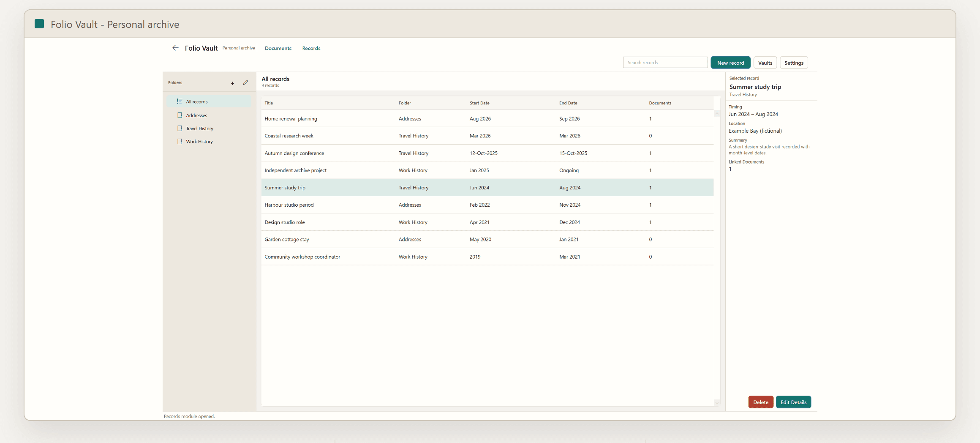The width and height of the screenshot is (980, 443).
Task: Click the Ongoing end date cell
Action: coord(569,170)
